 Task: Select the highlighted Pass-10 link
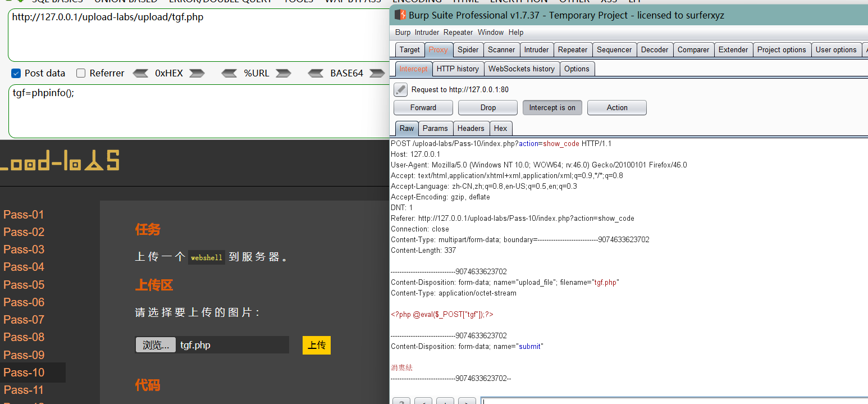[x=24, y=373]
